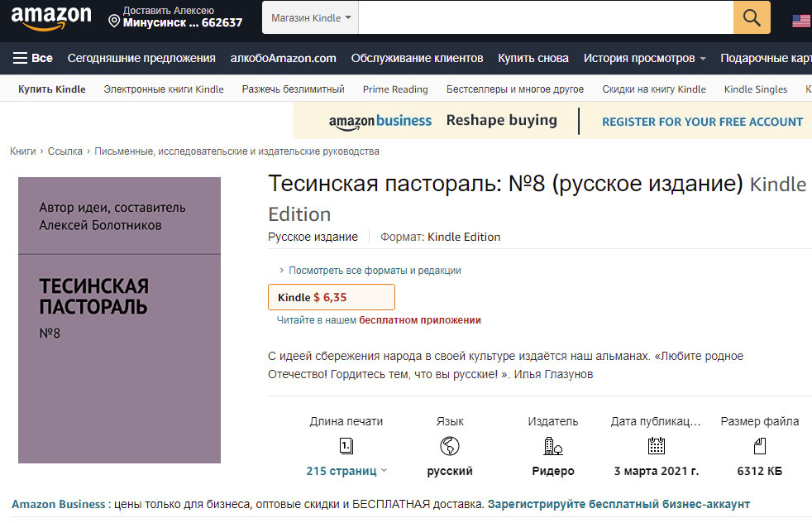Select 'Купить Kindle' tab

point(52,89)
